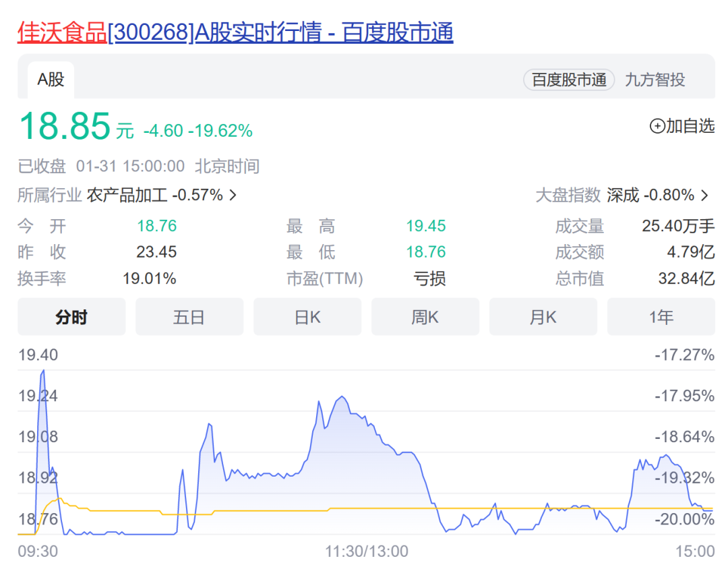Viewport: 728px width, 569px height.
Task: Click 总市值 value 32.84亿
Action: pos(687,278)
